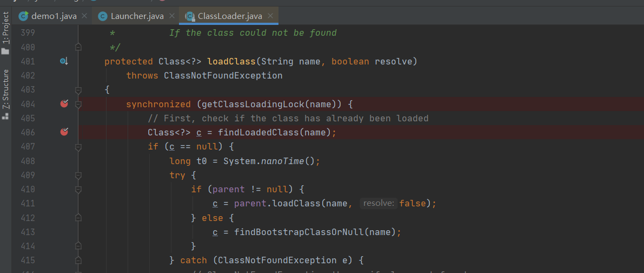
Task: Click 'If the class could not be found' comment
Action: click(253, 33)
